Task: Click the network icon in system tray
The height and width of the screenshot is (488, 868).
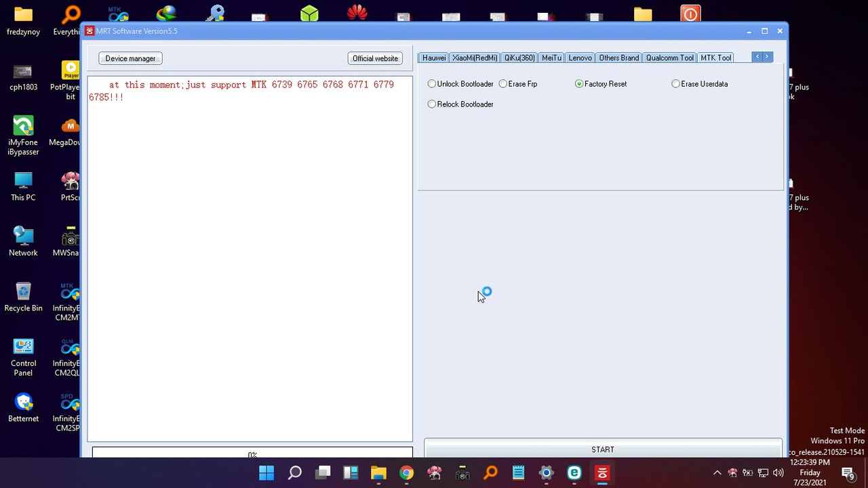Action: coord(763,473)
